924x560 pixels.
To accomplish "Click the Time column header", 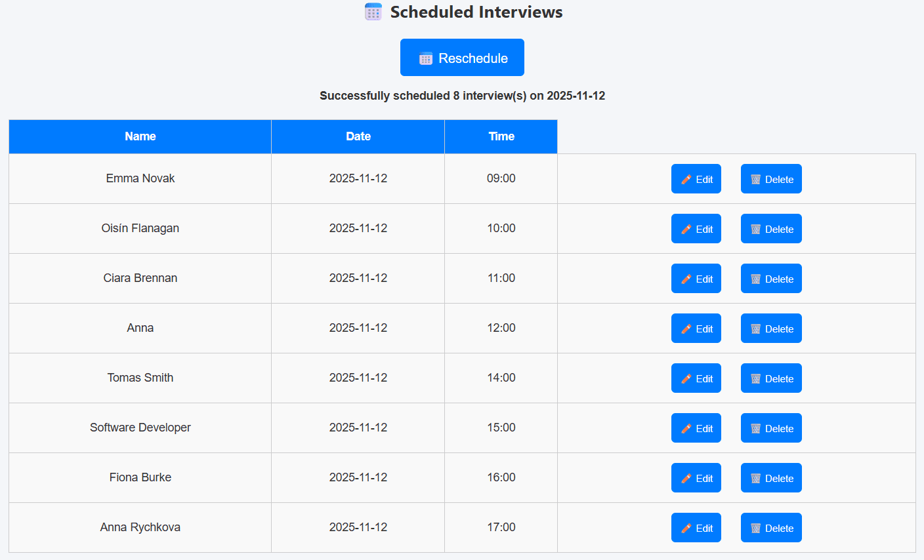I will 501,136.
